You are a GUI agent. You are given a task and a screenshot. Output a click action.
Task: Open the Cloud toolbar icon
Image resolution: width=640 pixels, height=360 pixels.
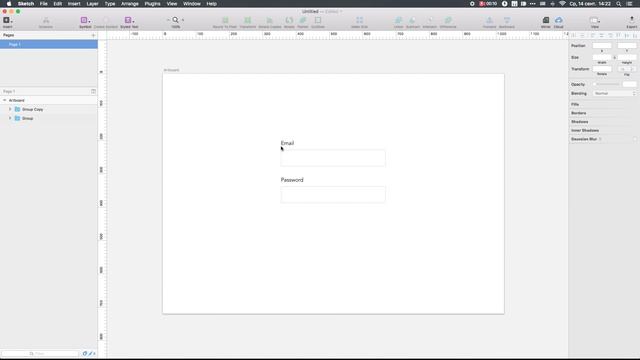coord(559,20)
